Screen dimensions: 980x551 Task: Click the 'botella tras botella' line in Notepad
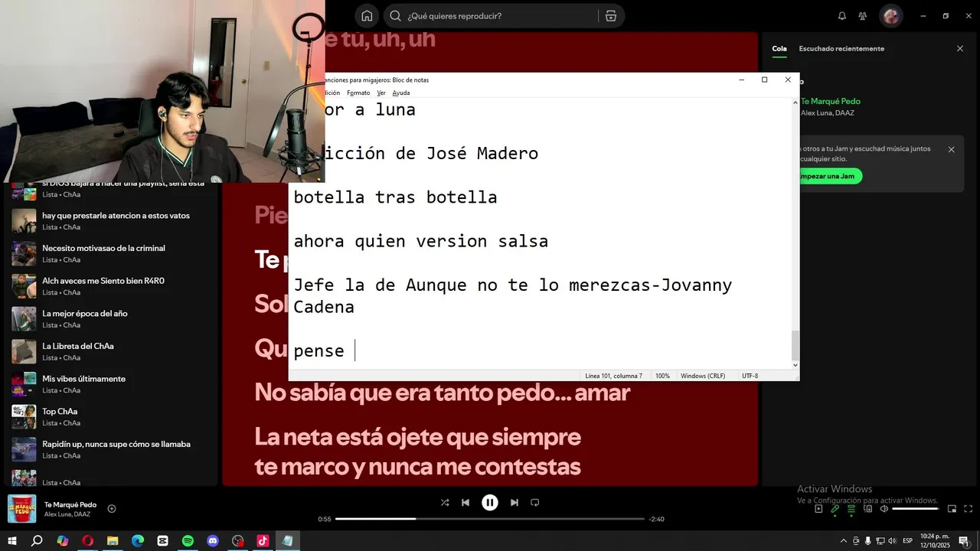pyautogui.click(x=395, y=197)
